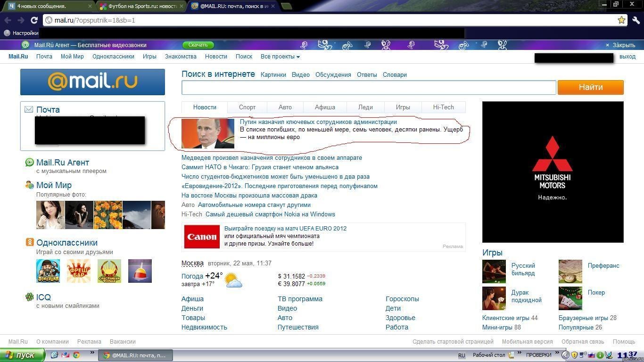Click the Mail.Ru Agent green icon in banner
Screen dimensions: 644x362
(x=25, y=45)
